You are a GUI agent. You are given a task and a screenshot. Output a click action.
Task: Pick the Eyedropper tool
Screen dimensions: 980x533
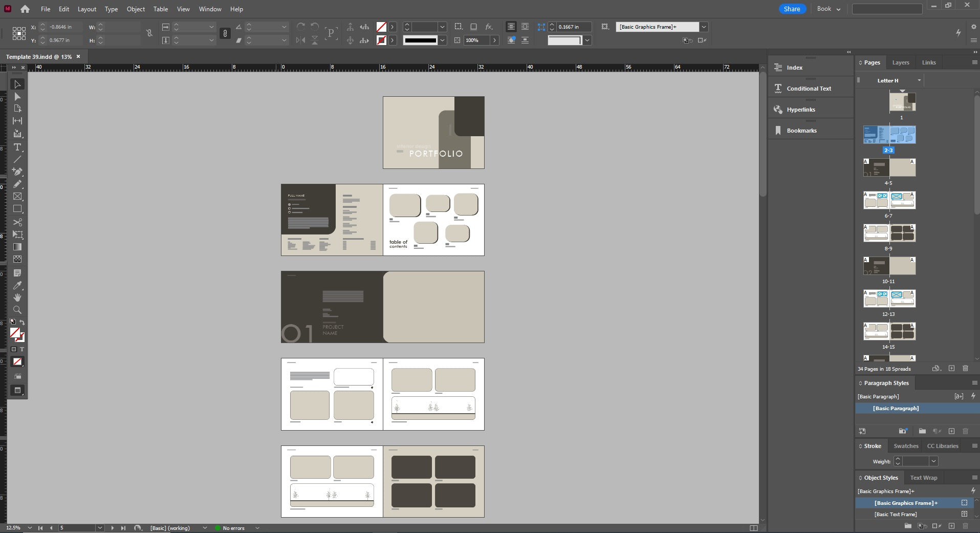coord(17,285)
